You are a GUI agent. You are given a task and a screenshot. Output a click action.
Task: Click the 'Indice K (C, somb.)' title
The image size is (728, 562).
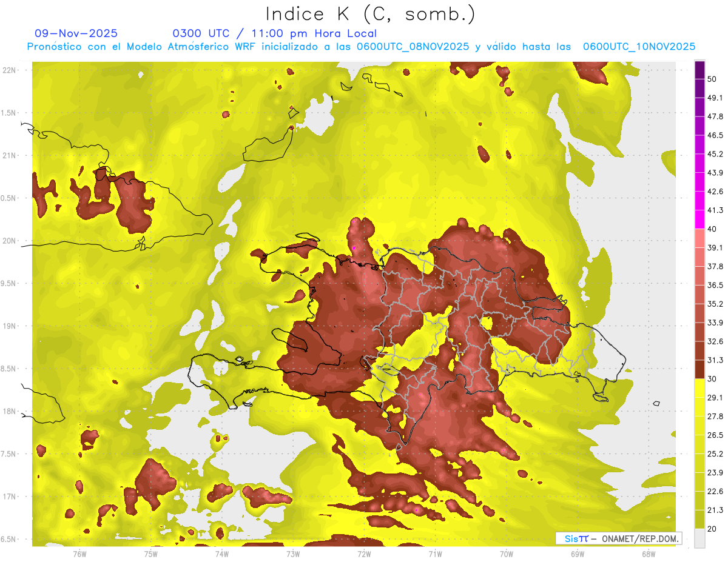point(371,15)
